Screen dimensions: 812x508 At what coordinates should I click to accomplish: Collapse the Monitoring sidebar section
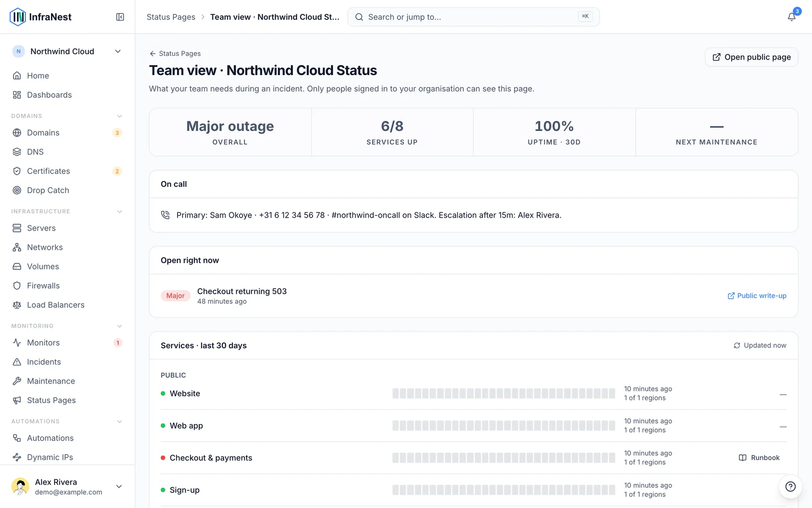click(119, 326)
